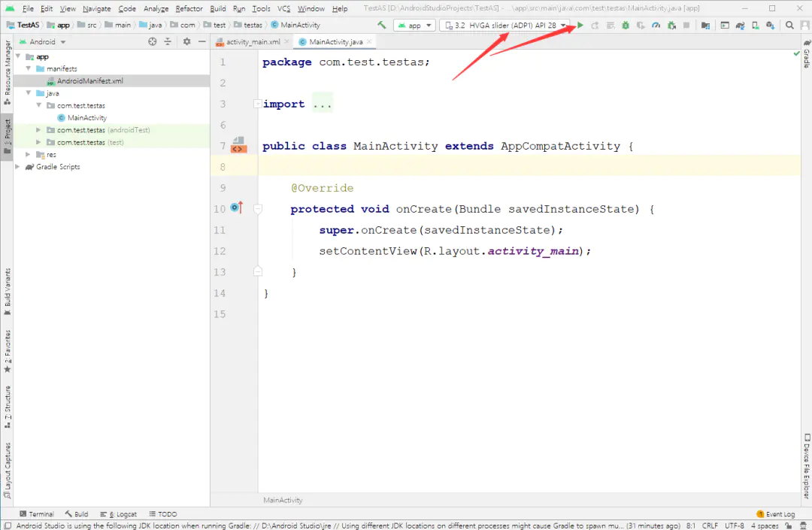Toggle the Resource Manager tool window
The image size is (812, 530).
[8, 73]
